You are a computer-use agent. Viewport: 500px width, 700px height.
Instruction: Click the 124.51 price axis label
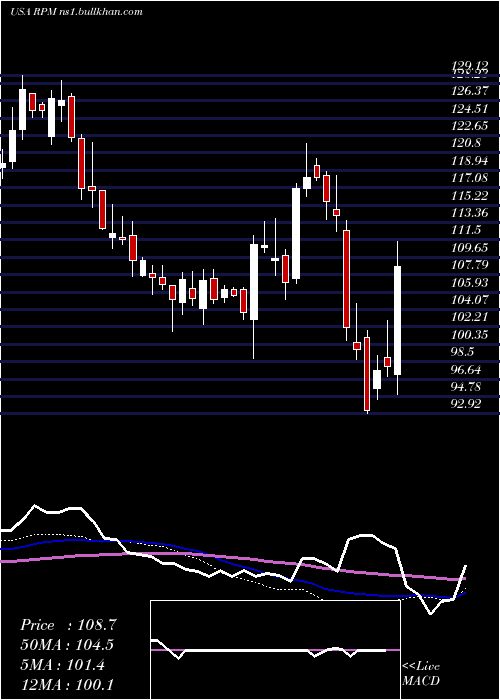pos(470,108)
